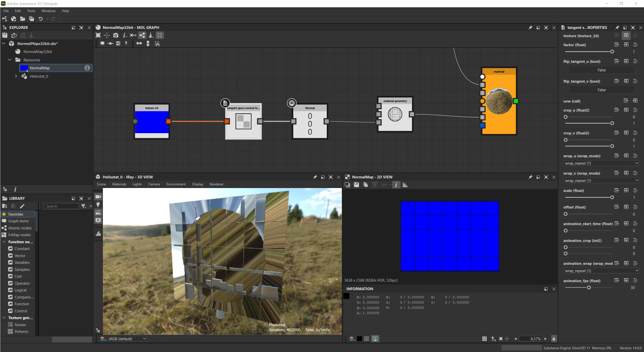Select the Noises library category
644x352 pixels.
coord(20,325)
